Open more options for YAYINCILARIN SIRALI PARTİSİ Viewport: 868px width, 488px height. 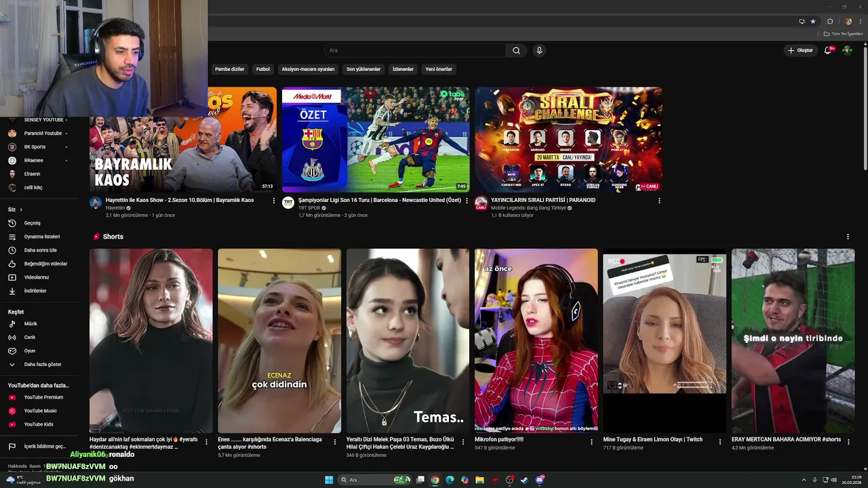point(659,201)
